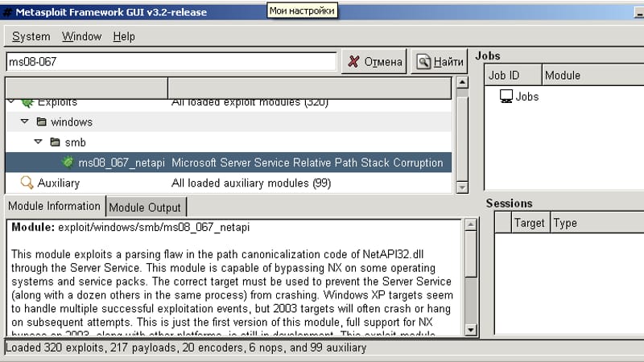Click the Module column header in Jobs
The height and width of the screenshot is (362, 644).
coord(593,75)
